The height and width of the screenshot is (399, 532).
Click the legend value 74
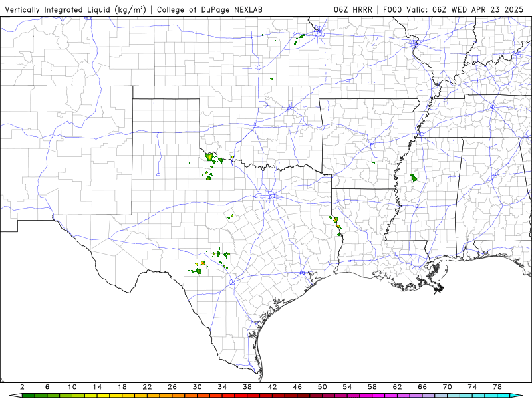coord(472,387)
